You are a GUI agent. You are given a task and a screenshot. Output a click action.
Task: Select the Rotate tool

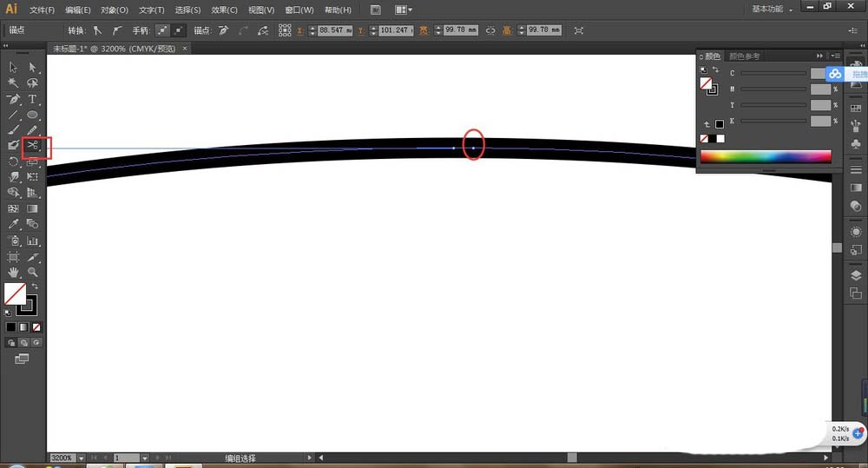pos(13,161)
